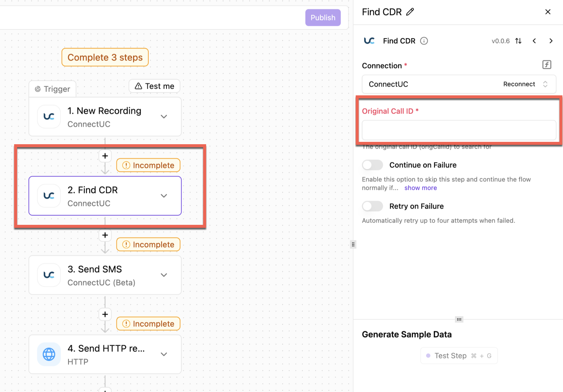
Task: Click show more under Continue on Failure
Action: [420, 188]
